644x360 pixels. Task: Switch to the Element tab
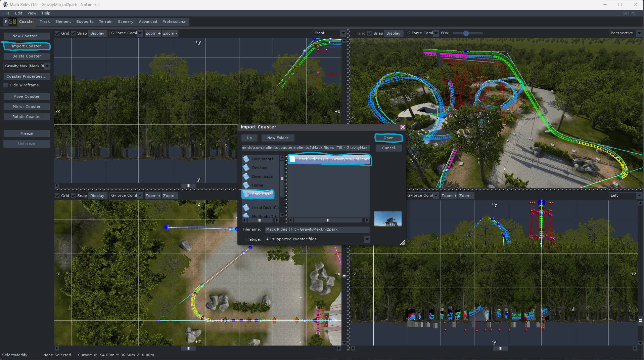click(x=63, y=22)
